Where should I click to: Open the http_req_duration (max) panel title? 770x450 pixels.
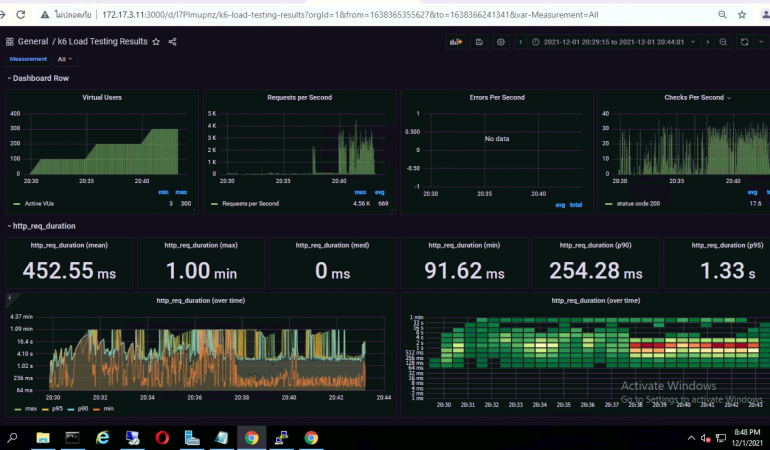201,245
